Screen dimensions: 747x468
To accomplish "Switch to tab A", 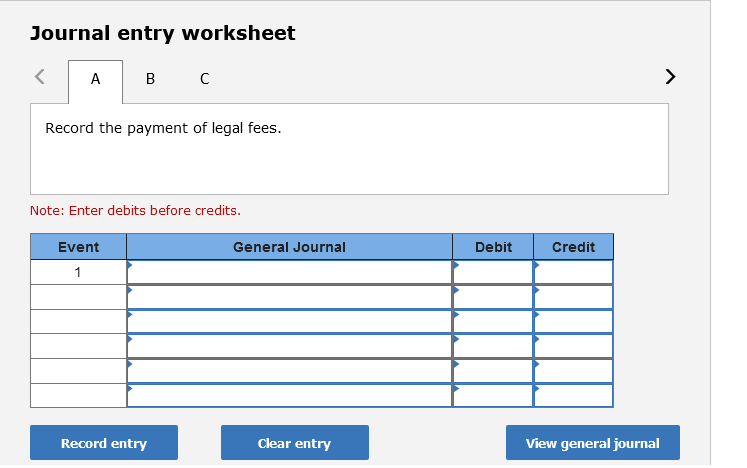I will click(x=95, y=81).
